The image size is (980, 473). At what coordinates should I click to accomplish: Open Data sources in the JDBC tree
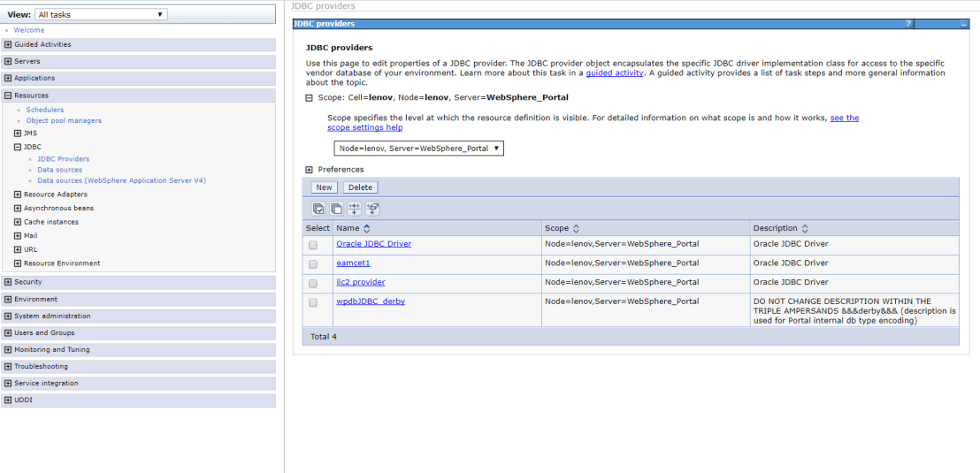point(59,170)
